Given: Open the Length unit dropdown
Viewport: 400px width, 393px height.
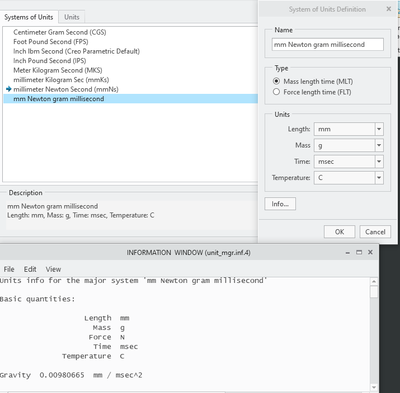Looking at the screenshot, I should 379,129.
